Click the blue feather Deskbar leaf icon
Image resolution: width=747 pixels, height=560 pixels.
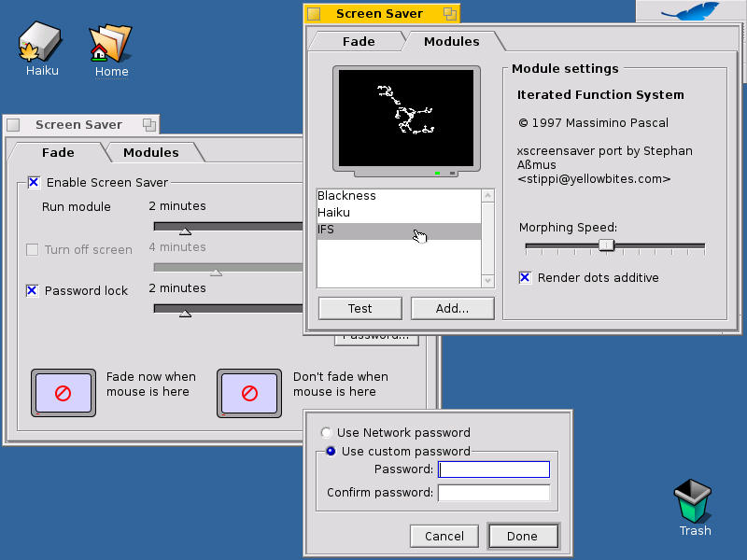(x=691, y=11)
